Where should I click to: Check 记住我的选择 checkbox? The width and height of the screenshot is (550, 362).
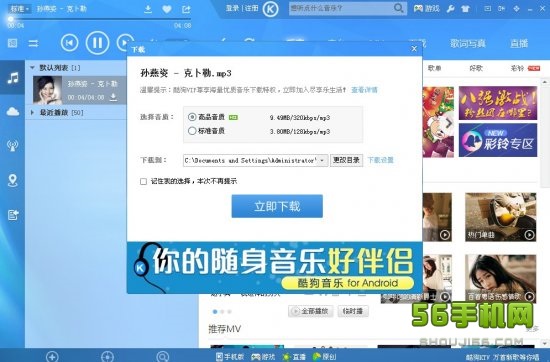(143, 181)
